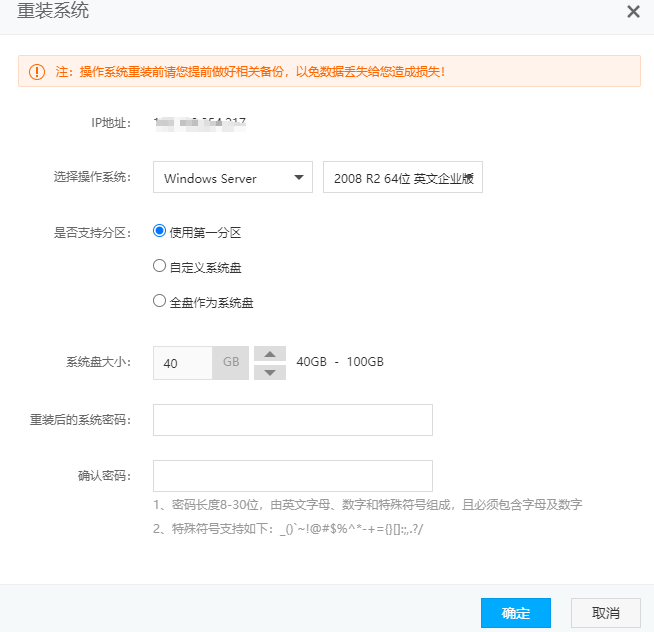Click the orange backup warning banner text
The width and height of the screenshot is (654, 632).
[x=250, y=72]
